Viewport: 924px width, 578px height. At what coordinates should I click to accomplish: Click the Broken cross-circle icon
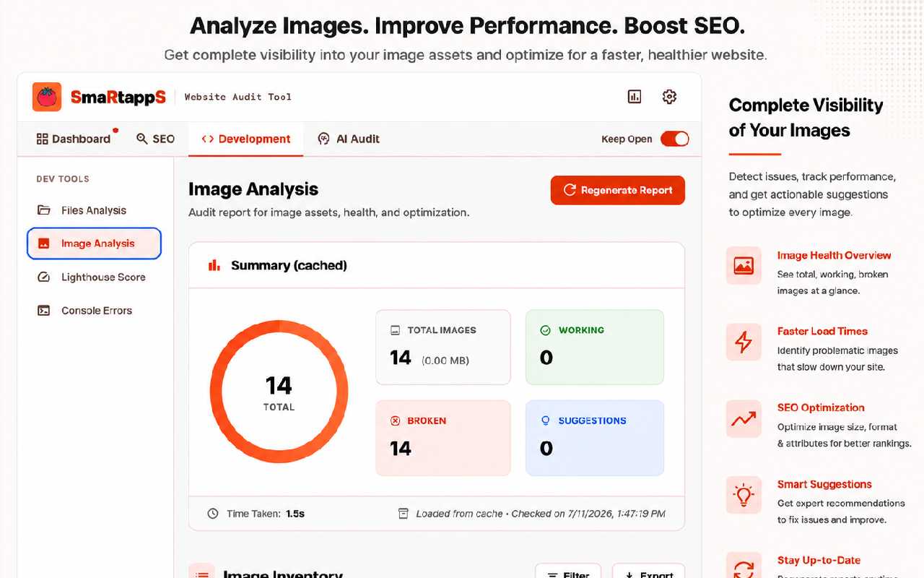coord(395,420)
